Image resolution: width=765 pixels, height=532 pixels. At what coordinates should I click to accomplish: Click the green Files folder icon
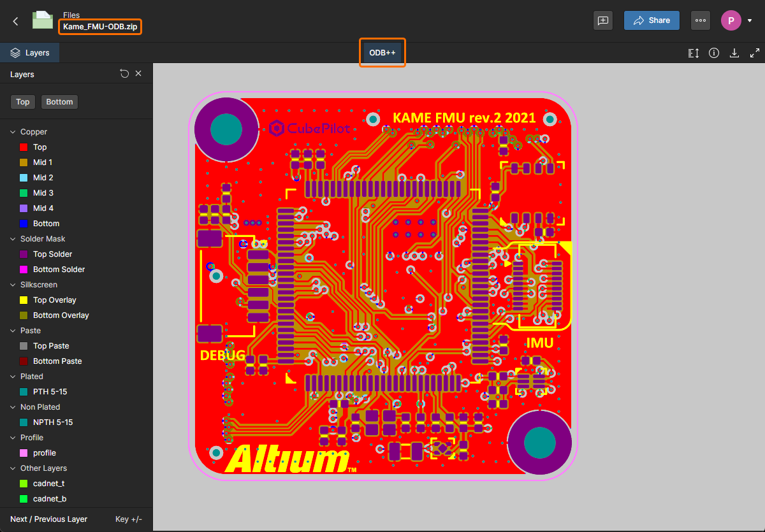click(x=43, y=20)
